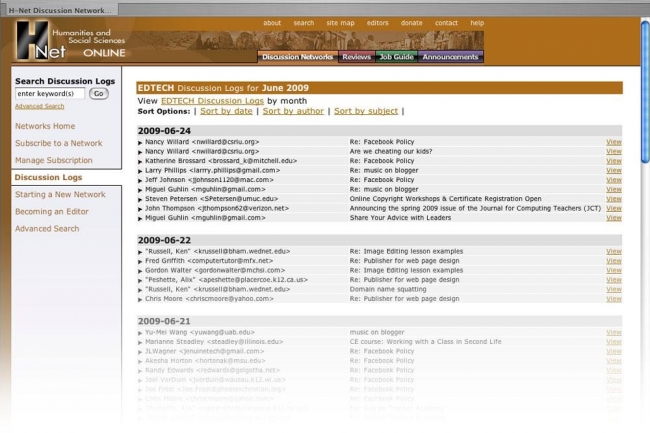
Task: Click the H-Net logo
Action: 41,40
